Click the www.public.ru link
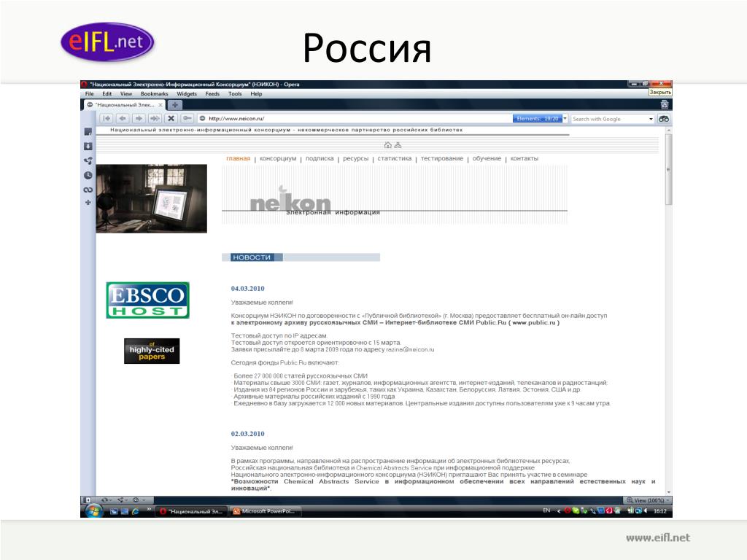Viewport: 747px width, 560px height. (x=534, y=322)
